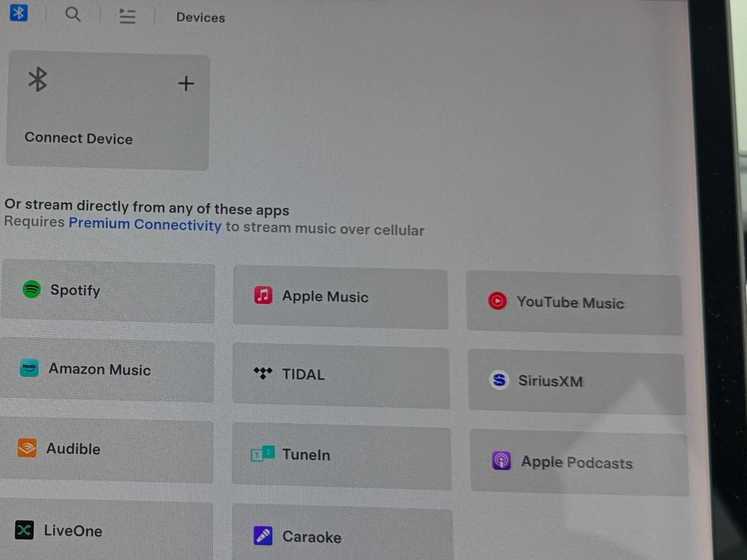Click the Connect Device label
The width and height of the screenshot is (747, 560).
[78, 138]
